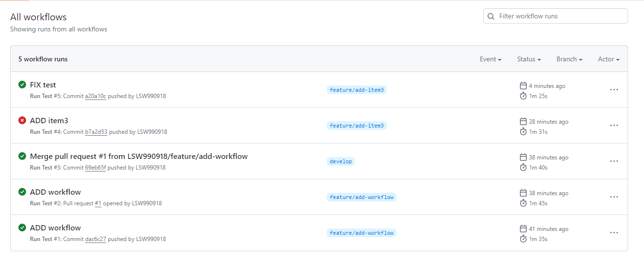Click calendar icon beside 4 minutes ago
644x271 pixels.
click(x=523, y=86)
